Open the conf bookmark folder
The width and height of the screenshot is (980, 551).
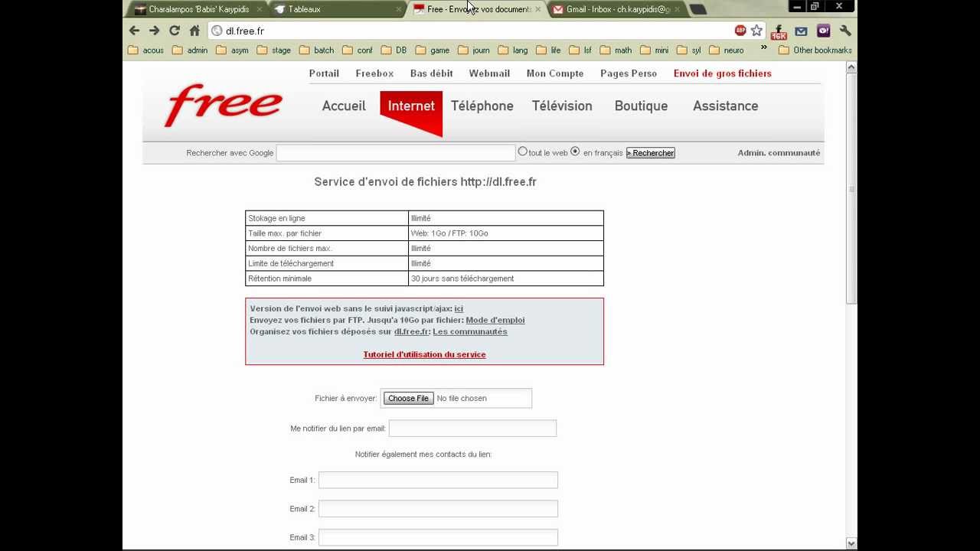[358, 51]
